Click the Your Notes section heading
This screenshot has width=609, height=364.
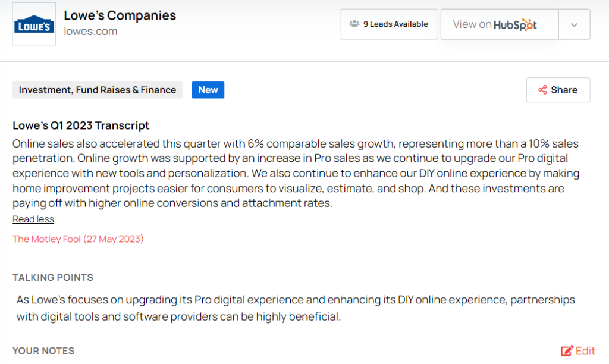pyautogui.click(x=43, y=351)
